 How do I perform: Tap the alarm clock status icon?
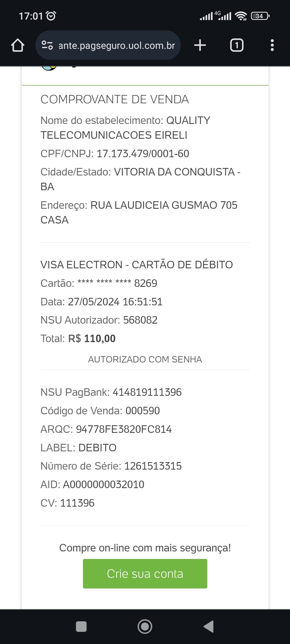tap(51, 16)
